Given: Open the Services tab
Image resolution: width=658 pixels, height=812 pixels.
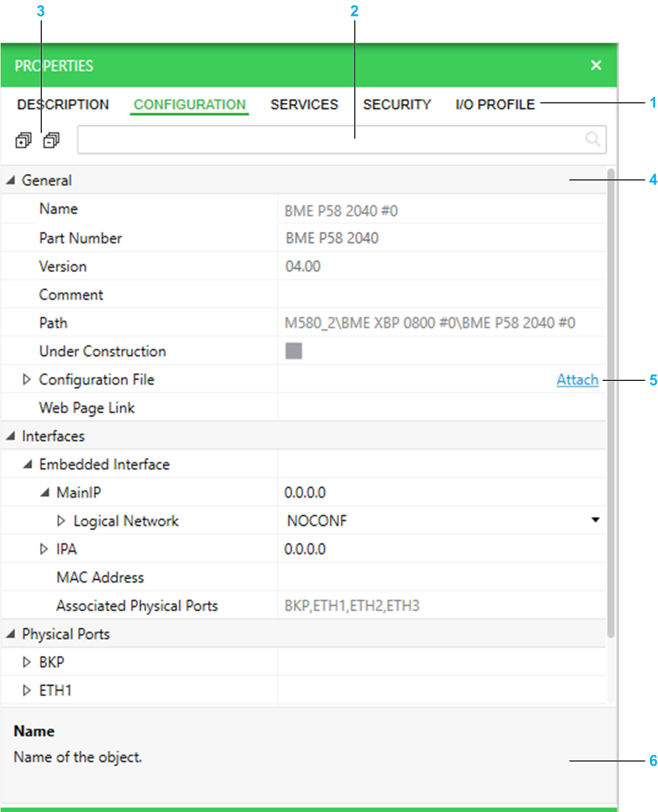Looking at the screenshot, I should 305,105.
